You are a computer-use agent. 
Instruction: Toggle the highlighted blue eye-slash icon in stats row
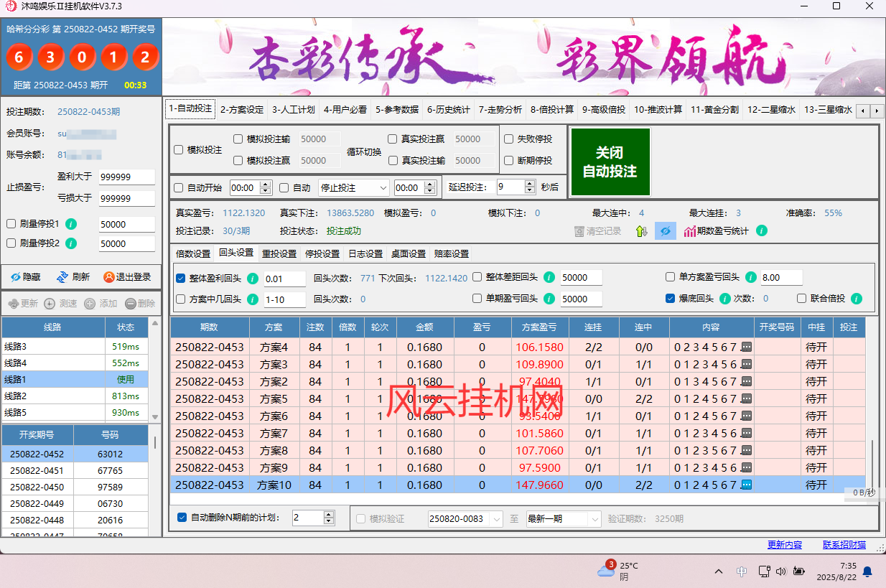pyautogui.click(x=666, y=231)
